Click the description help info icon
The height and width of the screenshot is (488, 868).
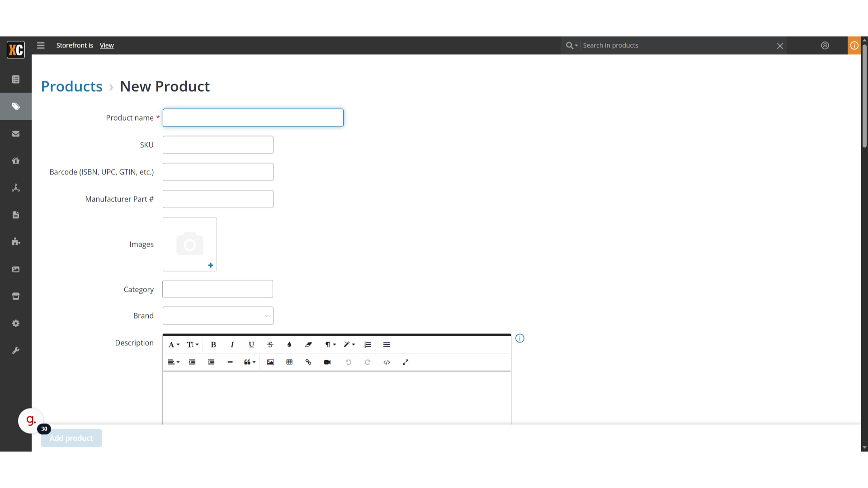point(520,338)
